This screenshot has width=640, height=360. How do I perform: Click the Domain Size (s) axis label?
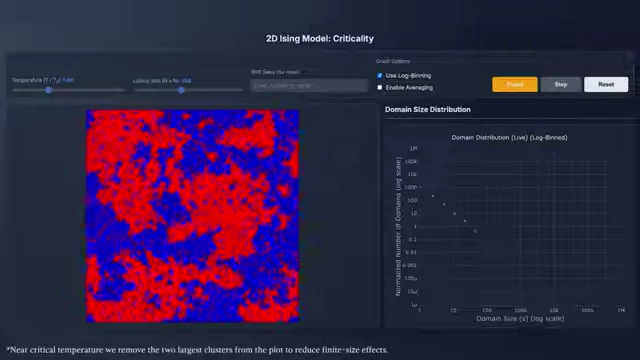pyautogui.click(x=520, y=318)
